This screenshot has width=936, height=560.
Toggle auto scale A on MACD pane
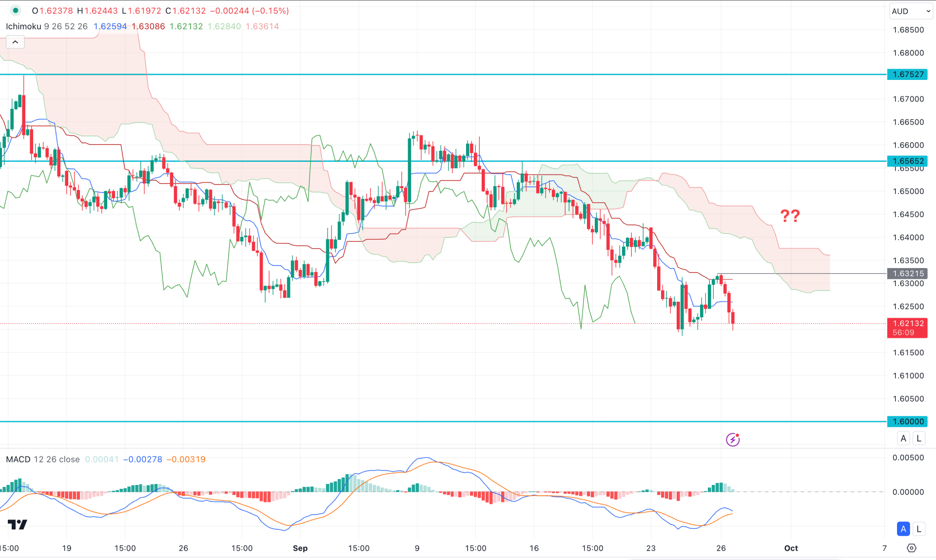click(903, 528)
